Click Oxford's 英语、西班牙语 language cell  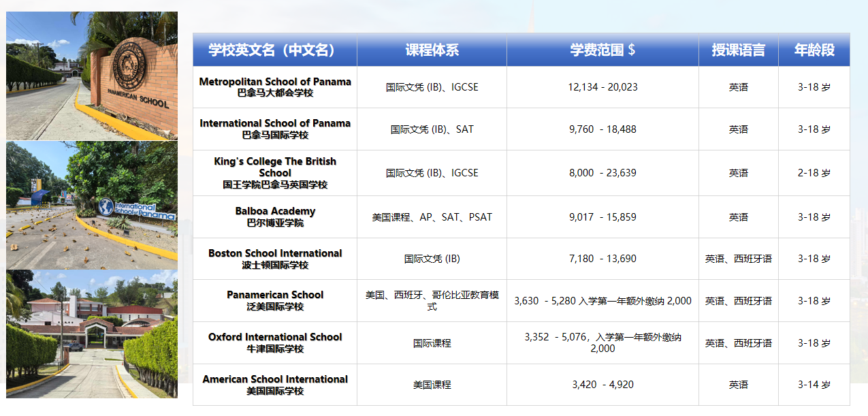click(739, 342)
